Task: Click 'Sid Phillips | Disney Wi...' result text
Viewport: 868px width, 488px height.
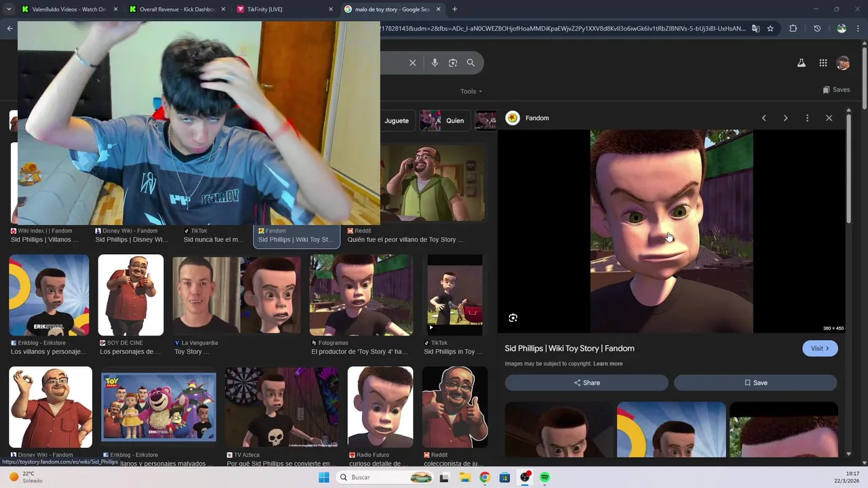Action: tap(132, 239)
